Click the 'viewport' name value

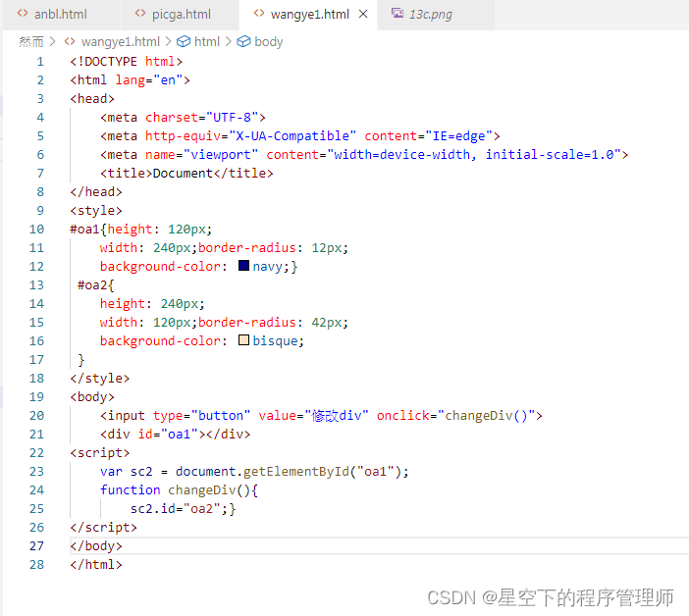click(x=220, y=155)
